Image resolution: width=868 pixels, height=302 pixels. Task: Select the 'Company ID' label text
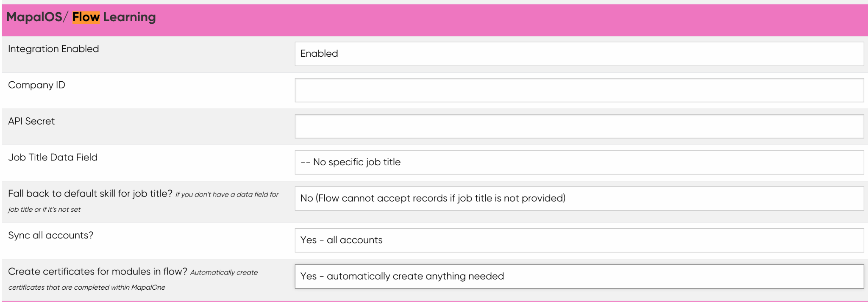point(36,85)
